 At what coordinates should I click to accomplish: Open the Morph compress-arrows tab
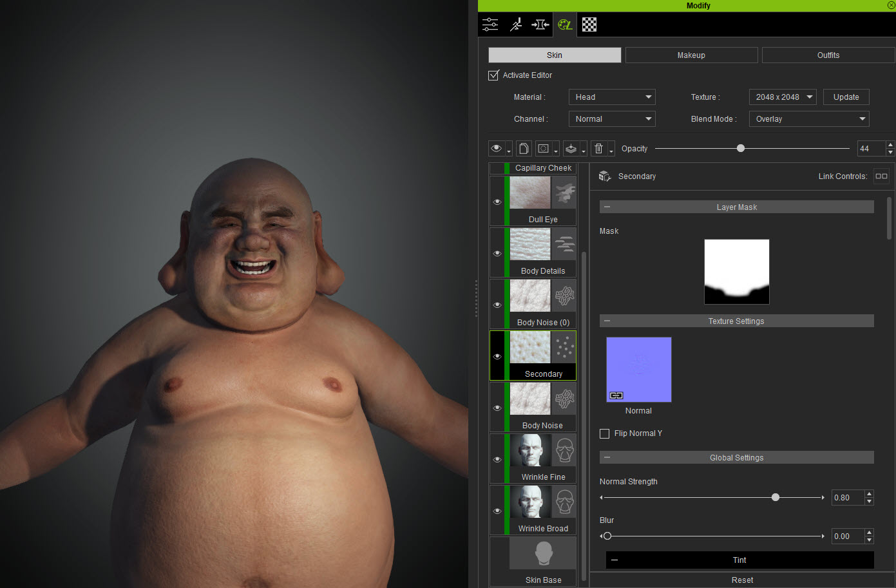click(x=540, y=24)
